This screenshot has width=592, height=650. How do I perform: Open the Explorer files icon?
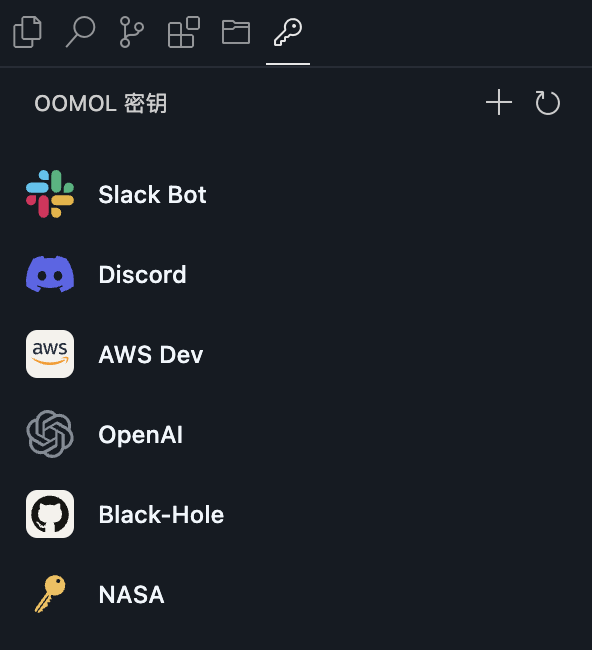27,32
